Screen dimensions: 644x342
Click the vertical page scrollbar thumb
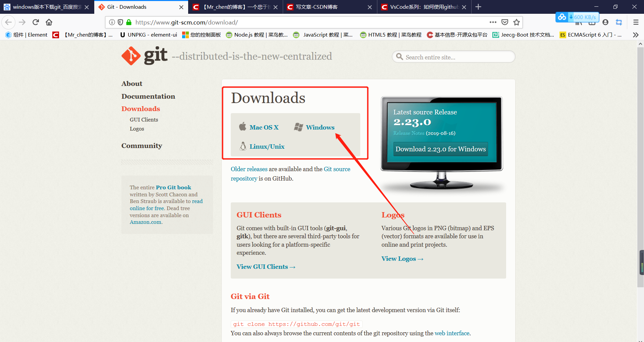point(640,263)
